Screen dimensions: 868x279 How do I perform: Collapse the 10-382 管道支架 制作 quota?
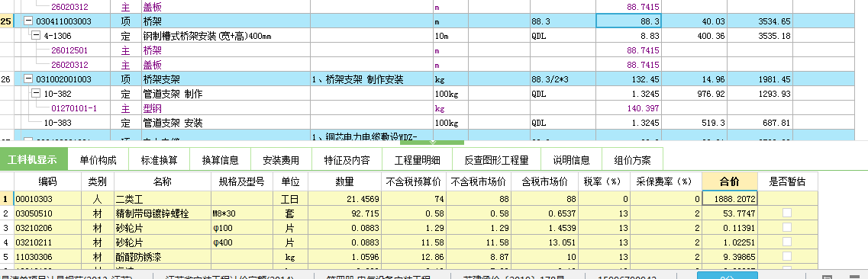pyautogui.click(x=36, y=94)
